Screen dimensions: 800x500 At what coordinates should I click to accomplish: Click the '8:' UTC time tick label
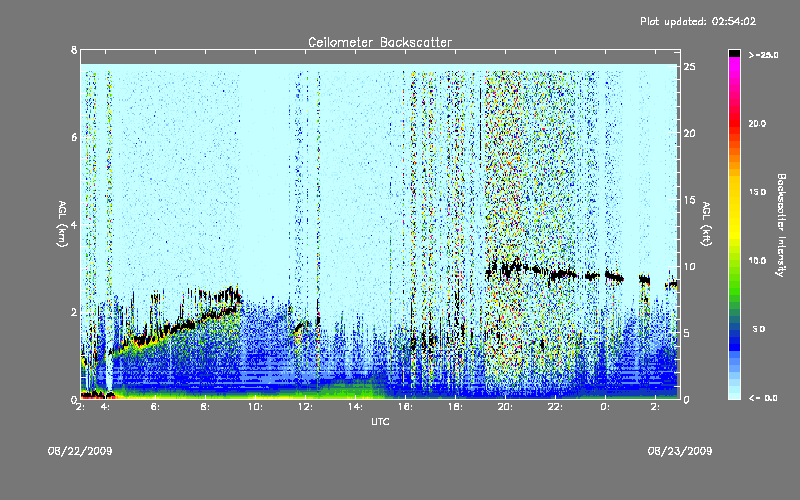(205, 407)
